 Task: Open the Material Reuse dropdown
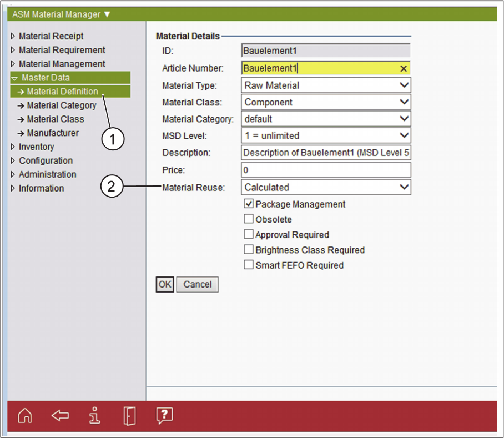click(x=326, y=187)
